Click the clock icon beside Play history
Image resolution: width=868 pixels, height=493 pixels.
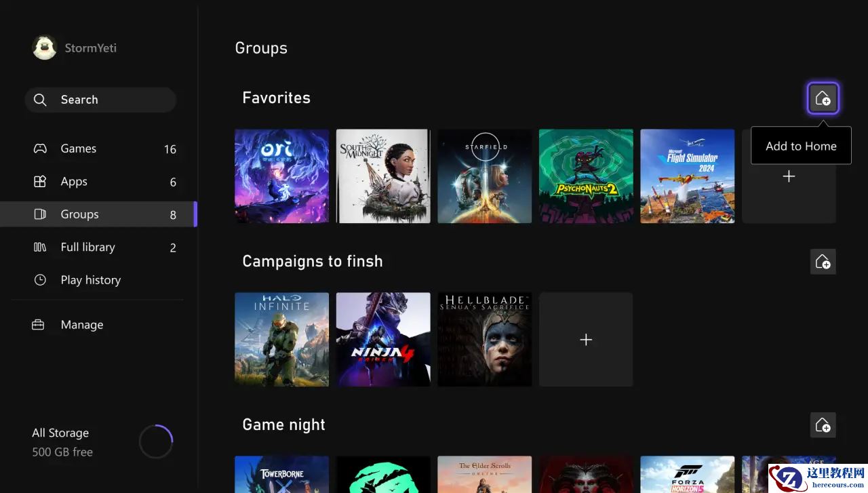(40, 279)
